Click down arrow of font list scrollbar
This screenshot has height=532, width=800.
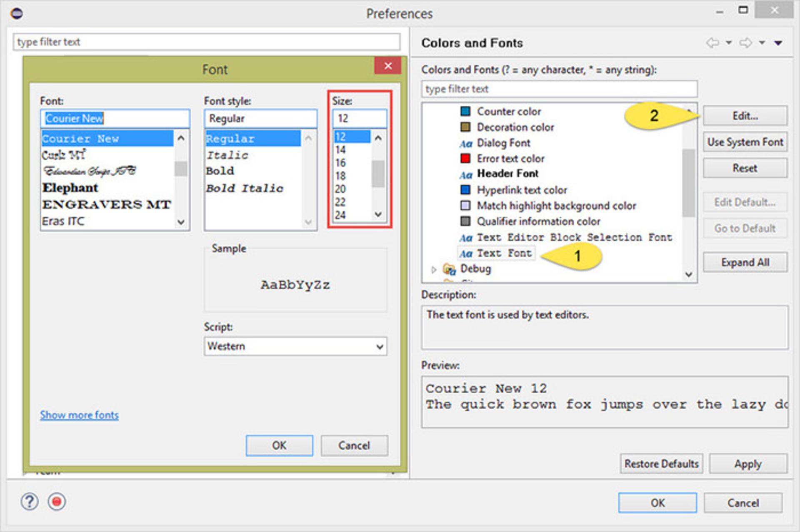[181, 222]
